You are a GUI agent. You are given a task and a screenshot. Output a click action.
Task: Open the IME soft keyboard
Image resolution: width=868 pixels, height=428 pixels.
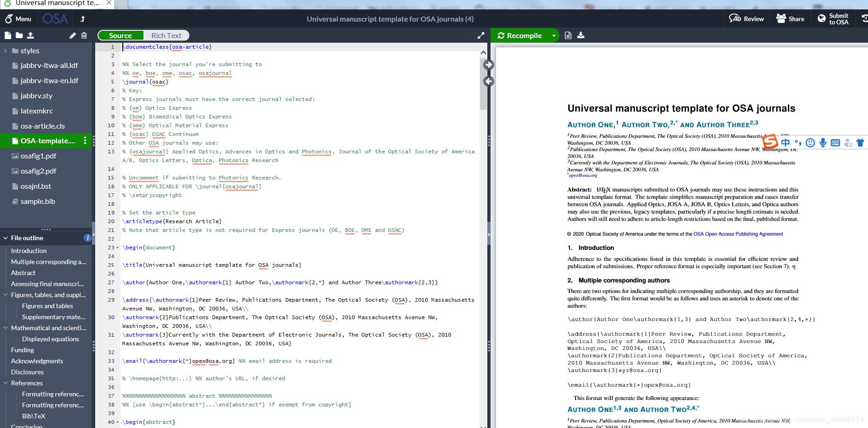(835, 143)
